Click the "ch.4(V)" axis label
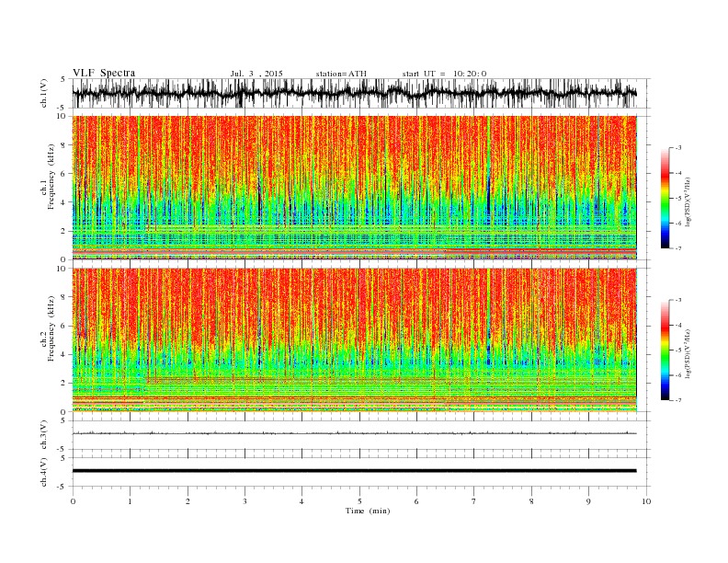 [44, 472]
